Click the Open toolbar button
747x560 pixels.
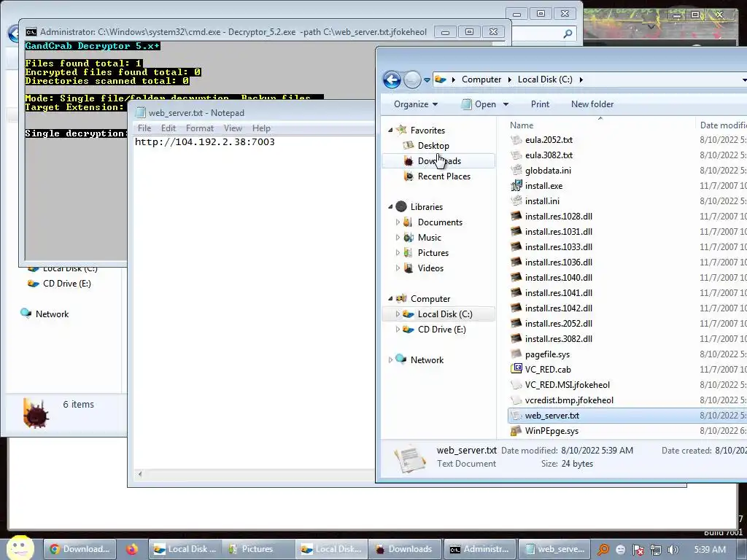tap(479, 104)
